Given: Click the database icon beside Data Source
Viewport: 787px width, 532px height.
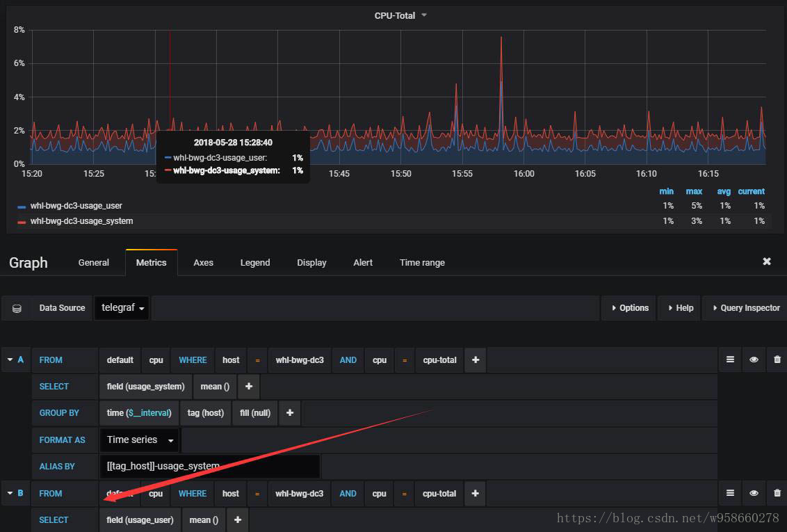Looking at the screenshot, I should pos(17,308).
